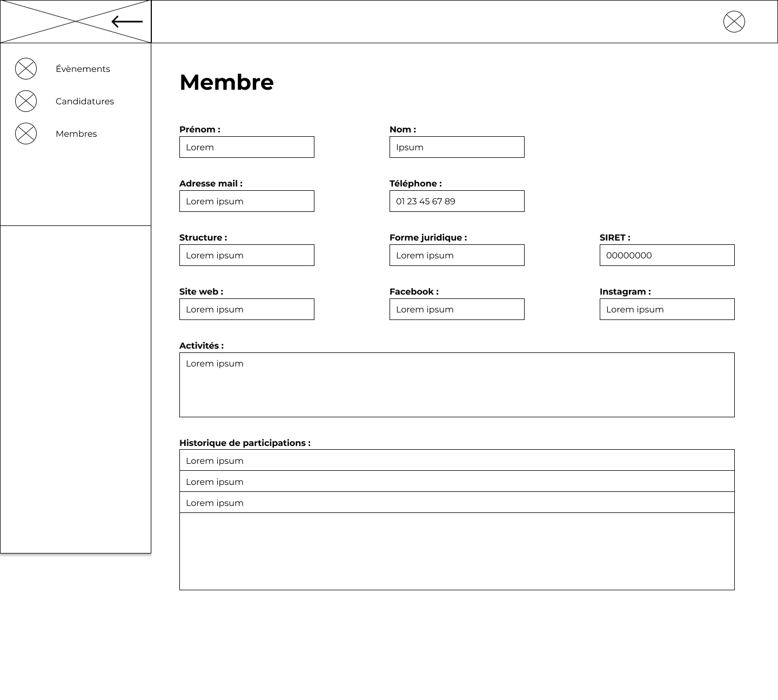This screenshot has height=700, width=778.
Task: Click into the Téléphone field
Action: point(457,201)
